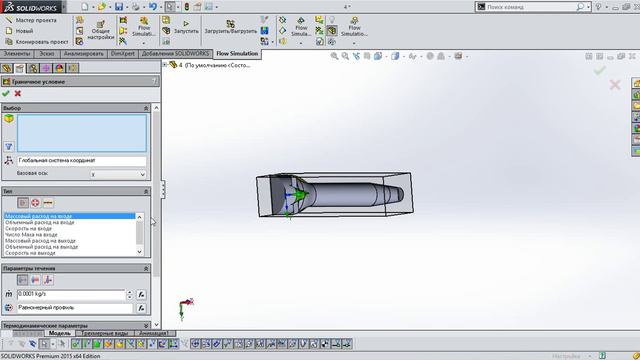Select Объемный расход на выходе
Image resolution: width=640 pixels, height=360 pixels.
(x=69, y=247)
